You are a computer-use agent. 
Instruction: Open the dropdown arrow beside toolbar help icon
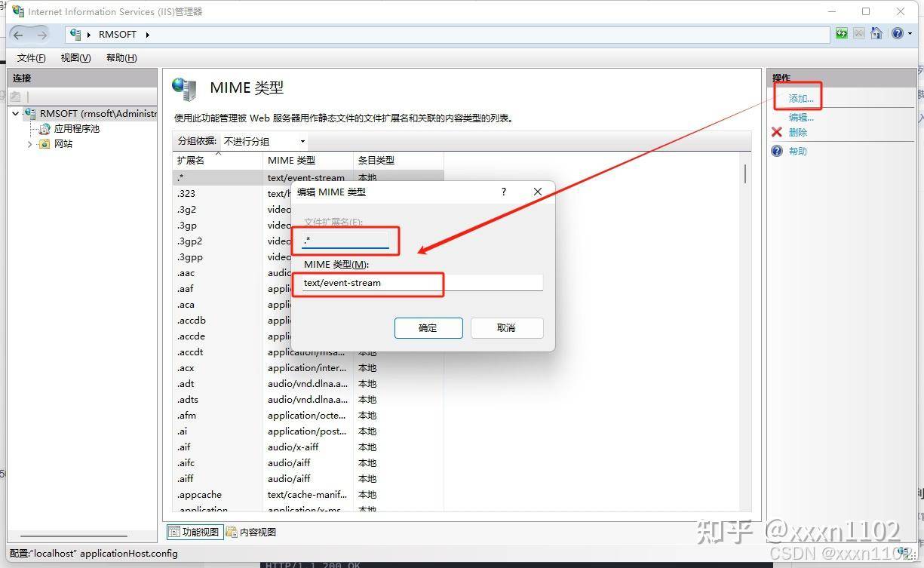(909, 35)
